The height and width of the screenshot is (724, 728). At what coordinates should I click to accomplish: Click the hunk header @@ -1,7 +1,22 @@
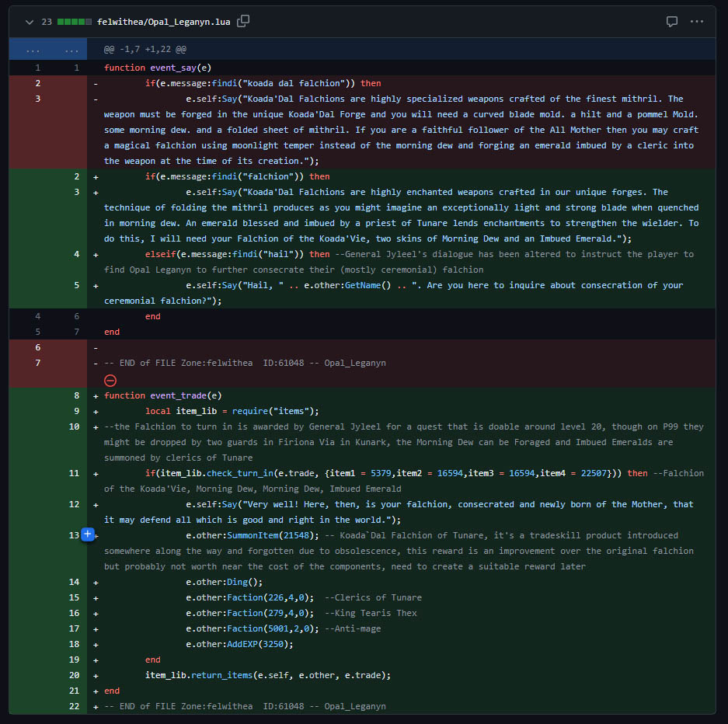(145, 49)
